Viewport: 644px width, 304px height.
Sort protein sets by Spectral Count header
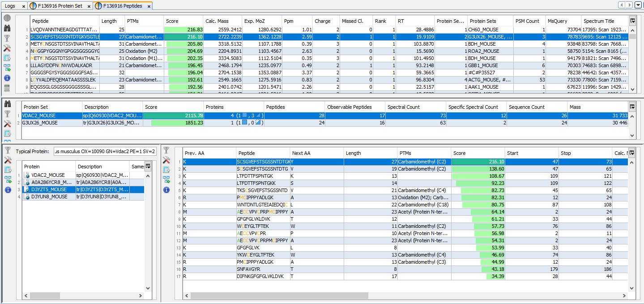[416, 107]
